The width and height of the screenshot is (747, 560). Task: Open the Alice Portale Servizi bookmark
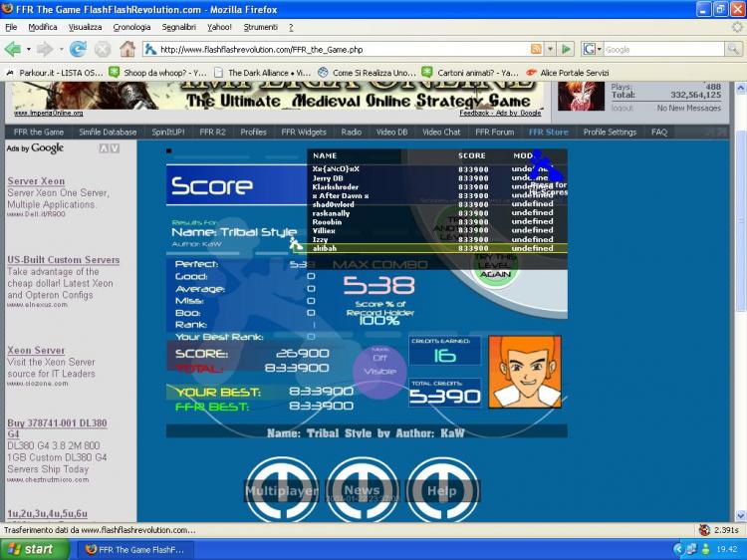tap(568, 73)
